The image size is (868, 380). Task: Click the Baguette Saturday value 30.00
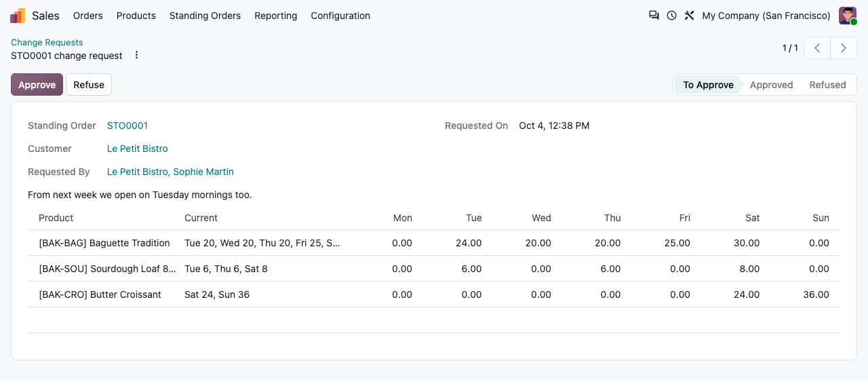[x=747, y=243]
